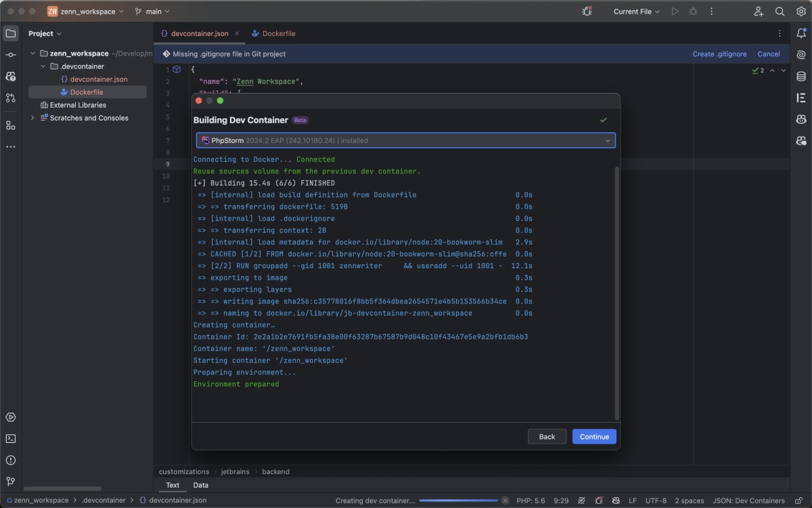Viewport: 812px width, 508px height.
Task: Click the dialog log vertical scrollbar
Action: click(x=616, y=293)
